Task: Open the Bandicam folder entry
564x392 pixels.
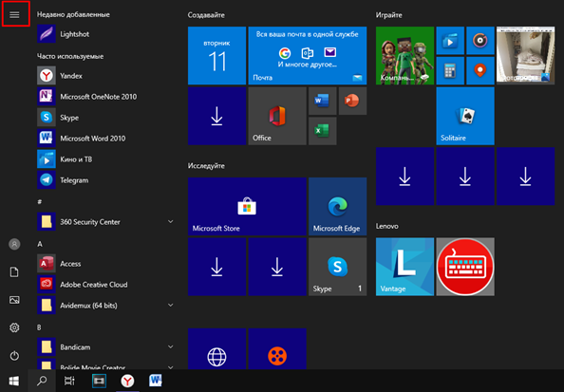Action: [x=105, y=347]
